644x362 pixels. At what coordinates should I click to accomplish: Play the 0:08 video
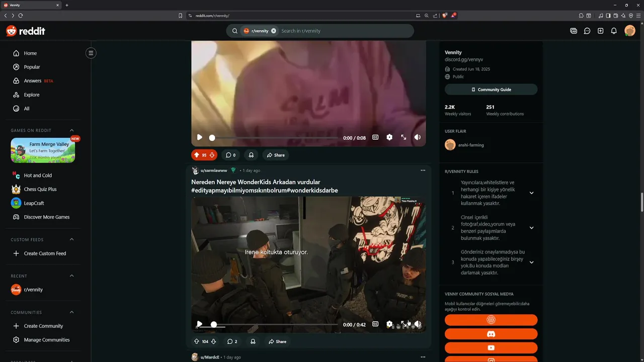(200, 137)
